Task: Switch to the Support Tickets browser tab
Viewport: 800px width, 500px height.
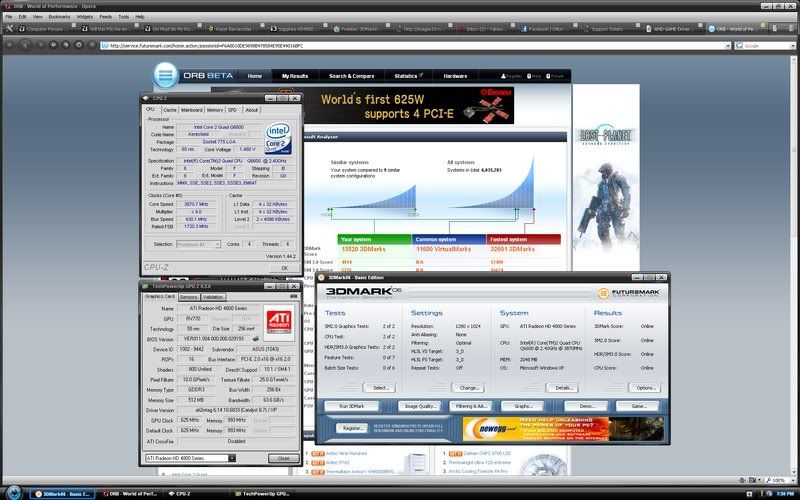Action: pos(609,29)
